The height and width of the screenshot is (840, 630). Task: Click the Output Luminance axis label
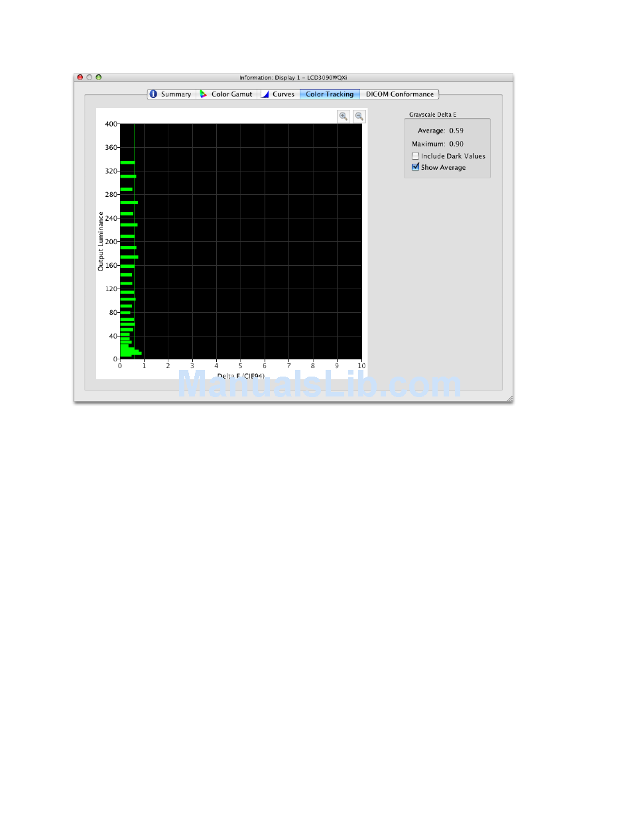pos(101,241)
